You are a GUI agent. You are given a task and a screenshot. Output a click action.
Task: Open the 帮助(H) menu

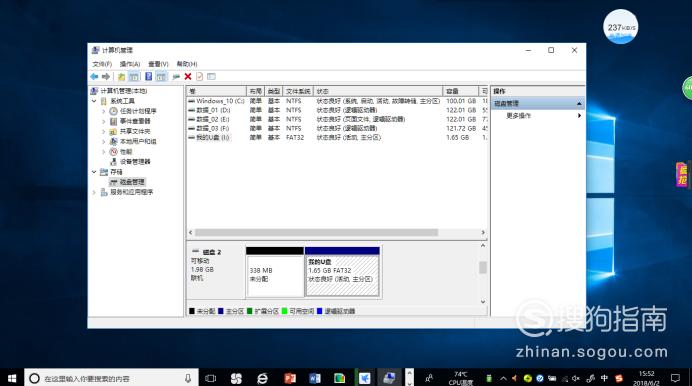click(187, 64)
